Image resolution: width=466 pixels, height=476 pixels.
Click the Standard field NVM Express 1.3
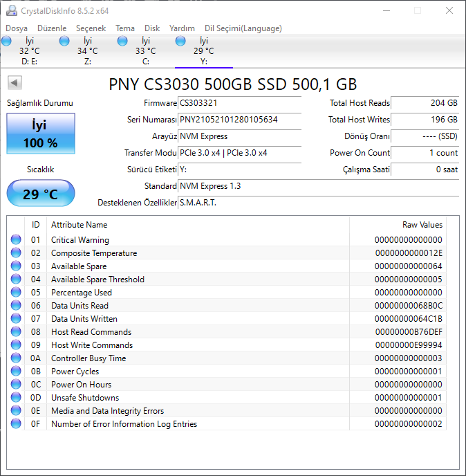tap(319, 186)
